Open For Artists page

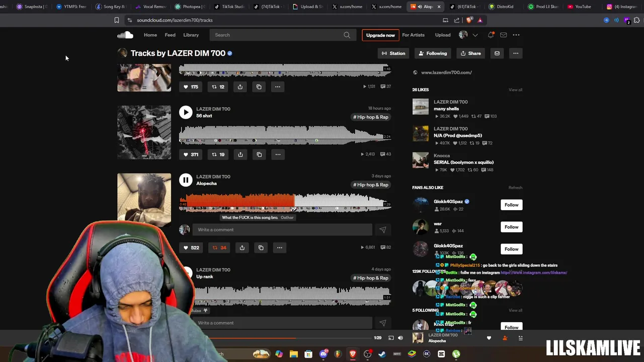(x=414, y=35)
